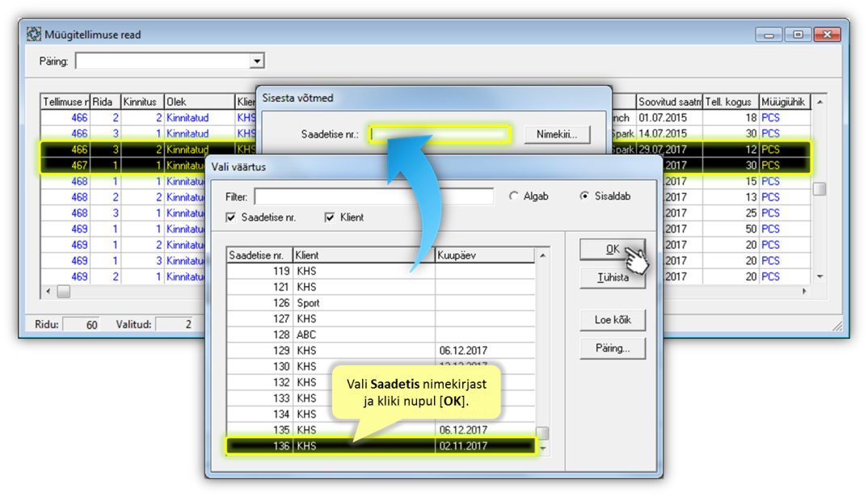
Task: Sort by Tell. kogus column header
Action: coord(730,102)
